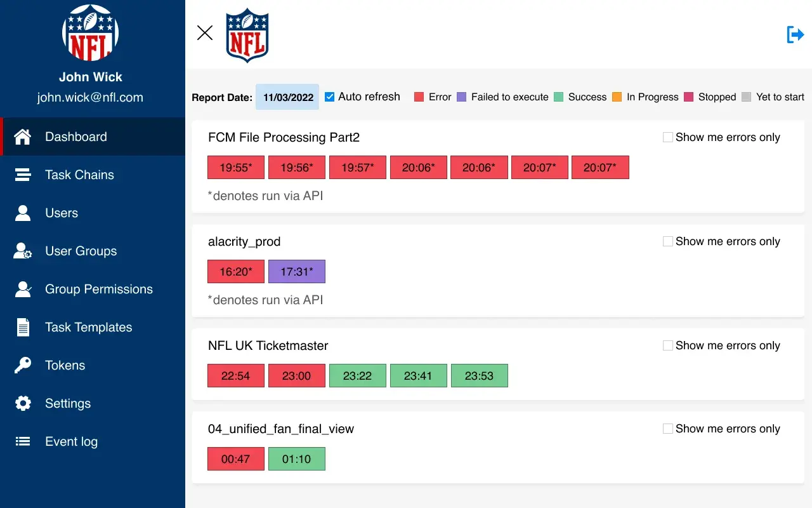Screen dimensions: 812x508
Task: Enable errors only for FCM File Processing Part2
Action: (667, 137)
